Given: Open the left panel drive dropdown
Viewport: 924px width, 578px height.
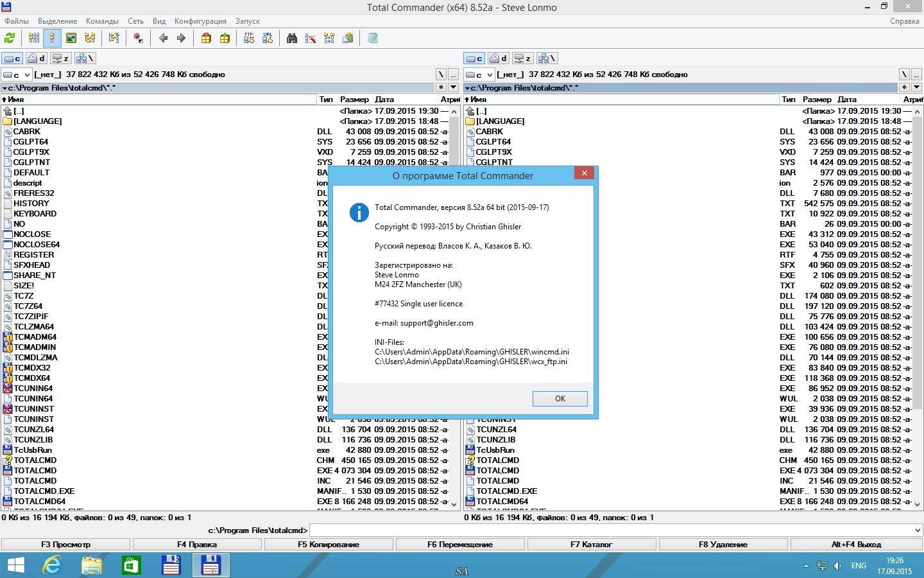Looking at the screenshot, I should coord(17,74).
